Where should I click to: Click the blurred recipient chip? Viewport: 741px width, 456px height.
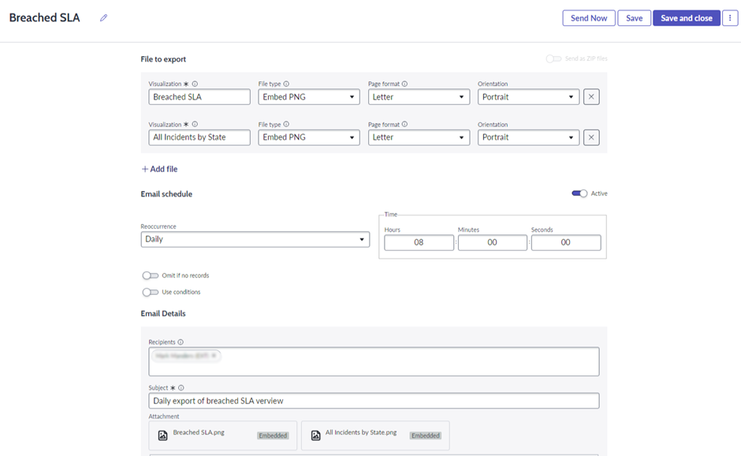coord(186,355)
